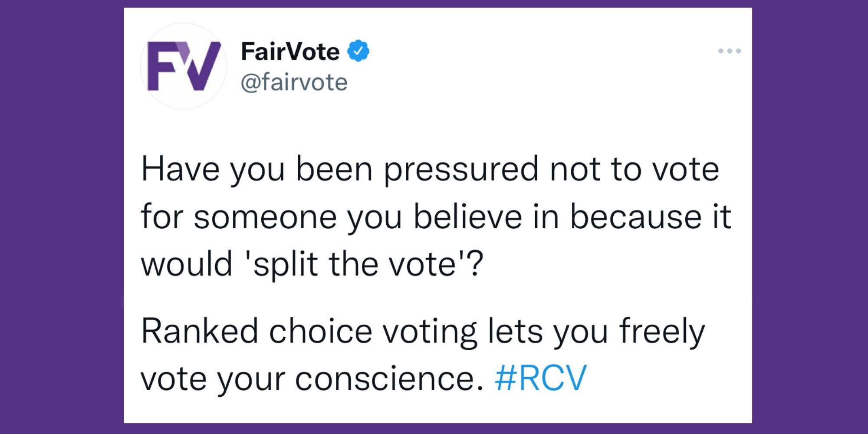
Task: Click the white checkmark inside the badge
Action: coord(358,51)
